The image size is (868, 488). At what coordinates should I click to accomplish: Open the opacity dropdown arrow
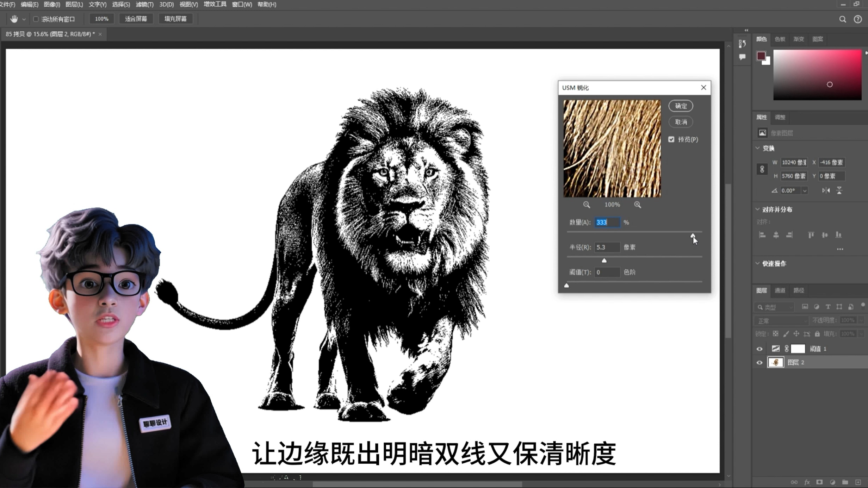[861, 320]
